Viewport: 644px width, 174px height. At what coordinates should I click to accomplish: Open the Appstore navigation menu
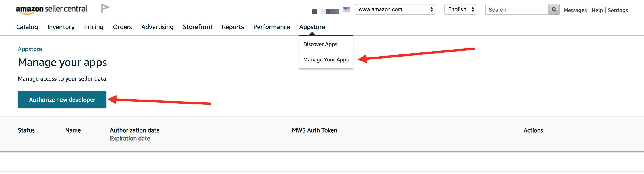click(312, 27)
